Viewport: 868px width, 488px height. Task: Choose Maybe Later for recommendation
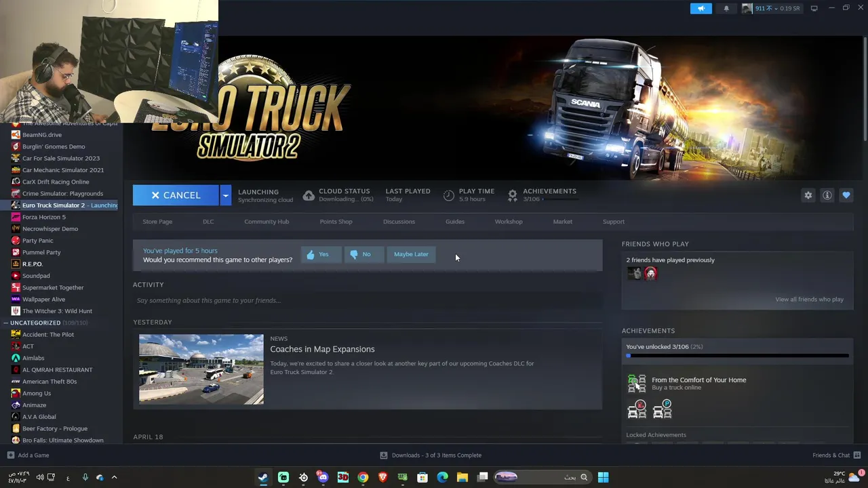pos(411,254)
